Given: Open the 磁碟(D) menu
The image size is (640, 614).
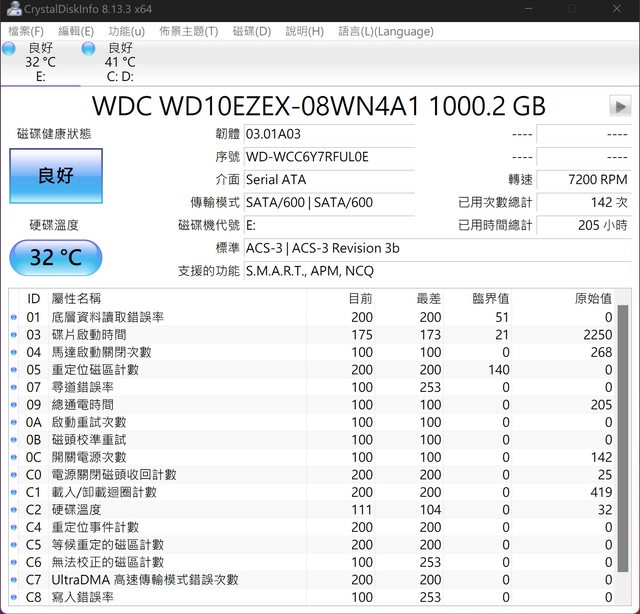Looking at the screenshot, I should 251,31.
